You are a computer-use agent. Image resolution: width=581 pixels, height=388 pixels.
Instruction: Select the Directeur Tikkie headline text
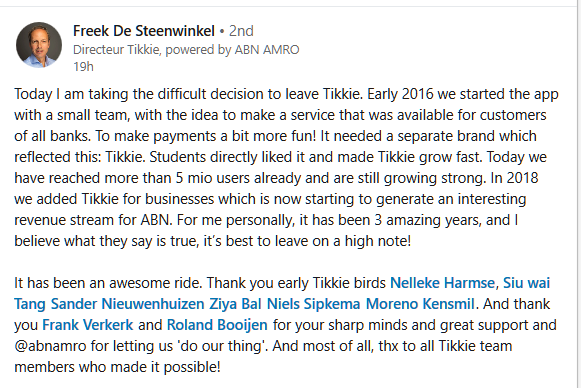186,50
